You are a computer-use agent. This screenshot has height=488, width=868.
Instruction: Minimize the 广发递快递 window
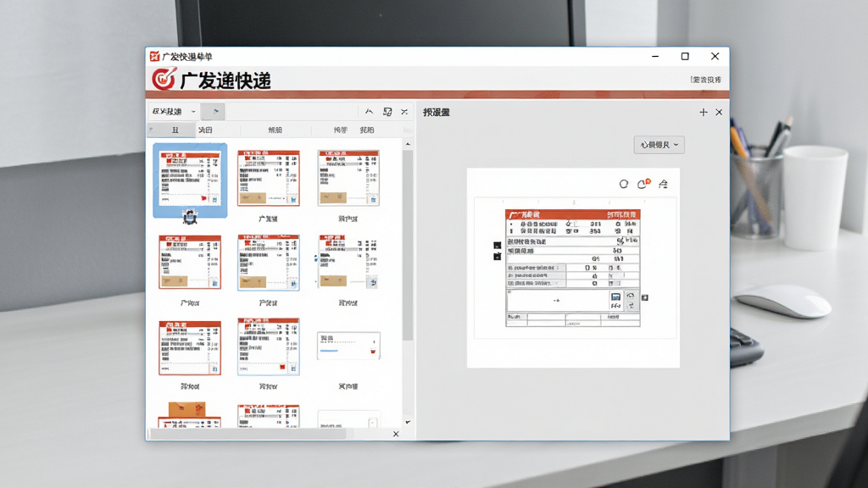tap(655, 57)
